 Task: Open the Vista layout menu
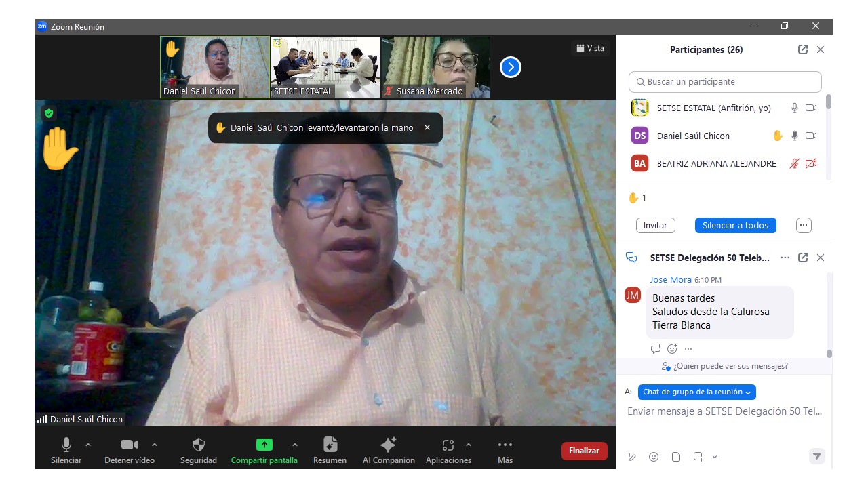pos(590,48)
